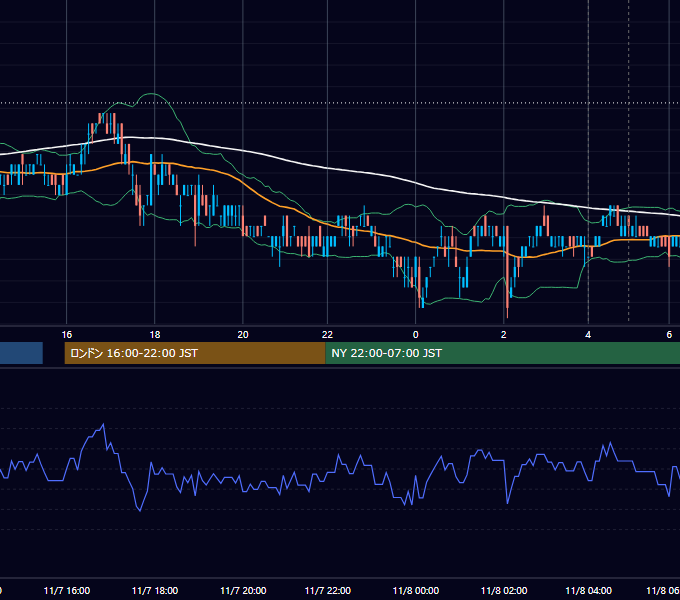Click hour label 2 on chart axis
680x600 pixels.
[503, 335]
